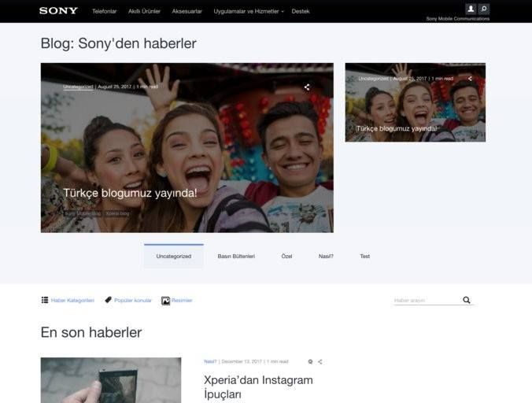
Task: Switch to the Nasıl? tab
Action: 326,257
